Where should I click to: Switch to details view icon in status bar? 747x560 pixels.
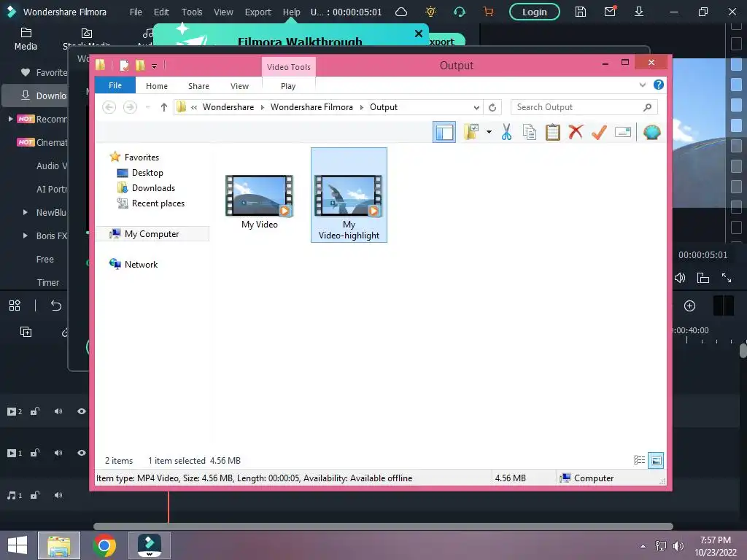point(639,460)
